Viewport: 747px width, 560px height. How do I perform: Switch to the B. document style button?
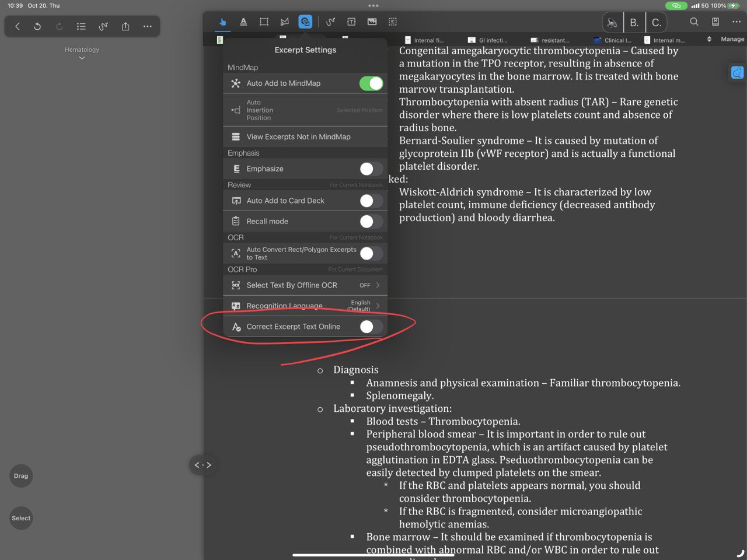pos(634,23)
